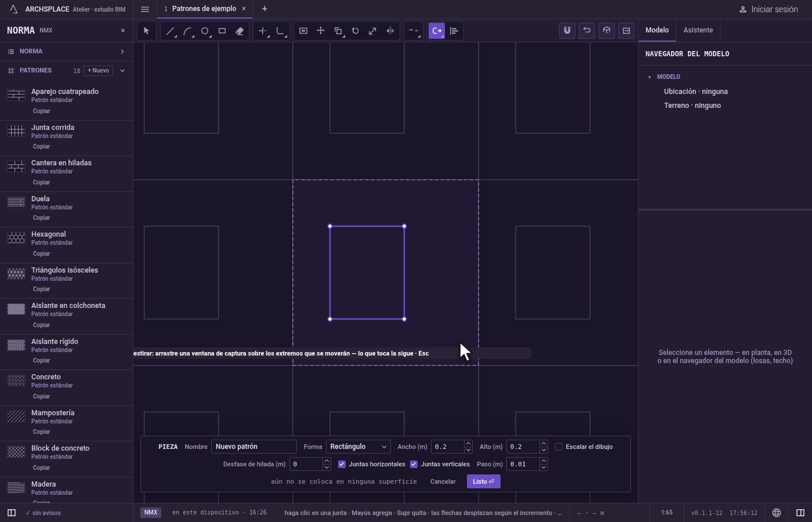
Task: Select the Hexagonal pattern thumbnail
Action: click(16, 238)
